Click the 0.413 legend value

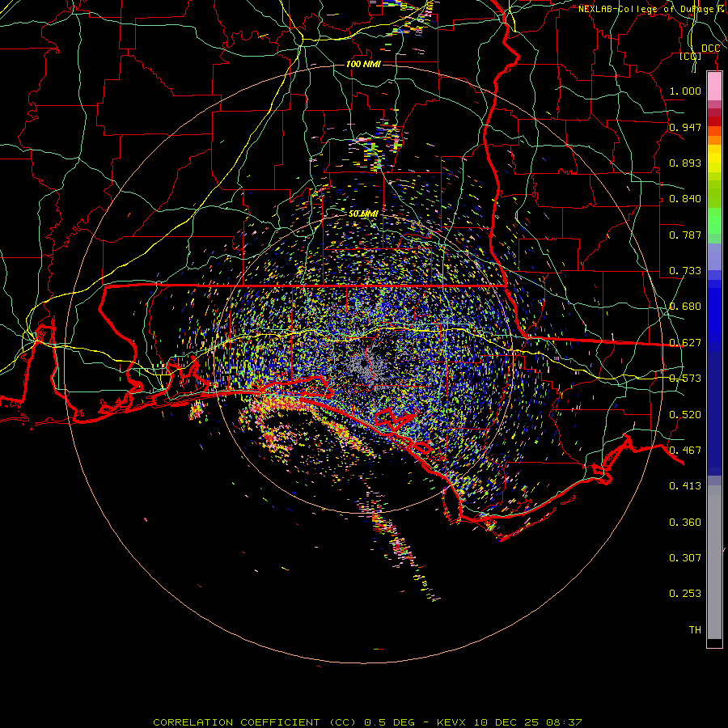(685, 486)
